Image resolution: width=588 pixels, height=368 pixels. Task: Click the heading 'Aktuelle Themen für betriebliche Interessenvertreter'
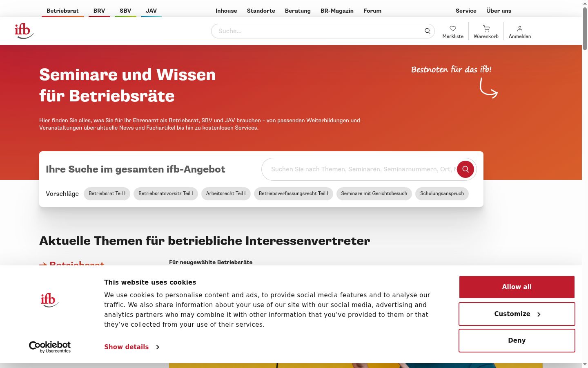click(x=205, y=241)
